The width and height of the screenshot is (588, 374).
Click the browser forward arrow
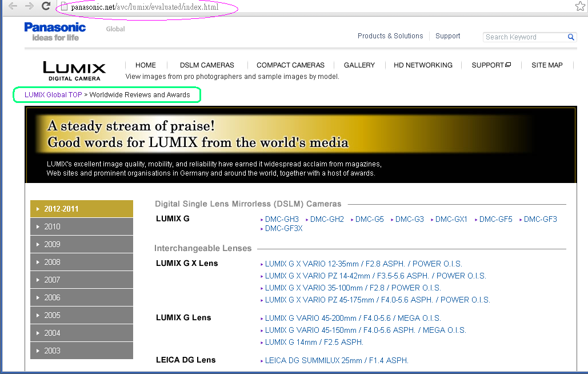[29, 6]
